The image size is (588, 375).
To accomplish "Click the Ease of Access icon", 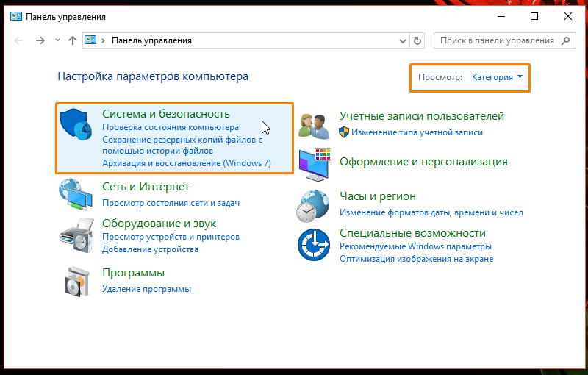I will [314, 245].
